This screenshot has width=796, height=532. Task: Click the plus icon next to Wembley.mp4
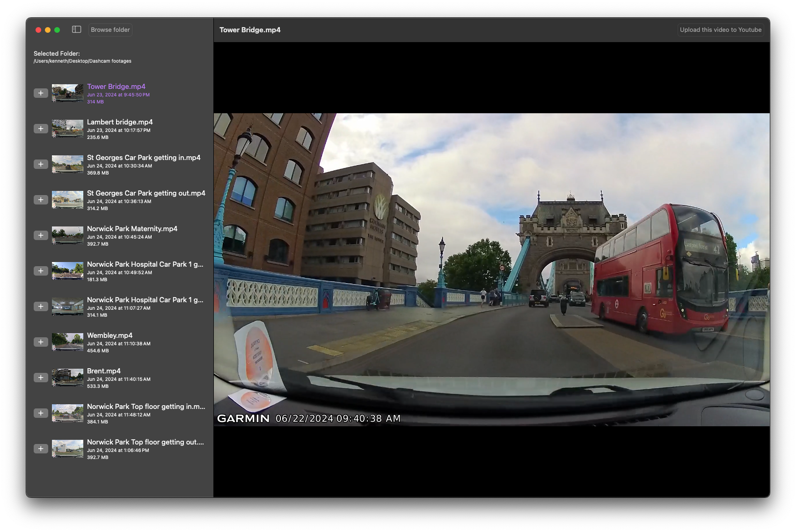click(41, 342)
